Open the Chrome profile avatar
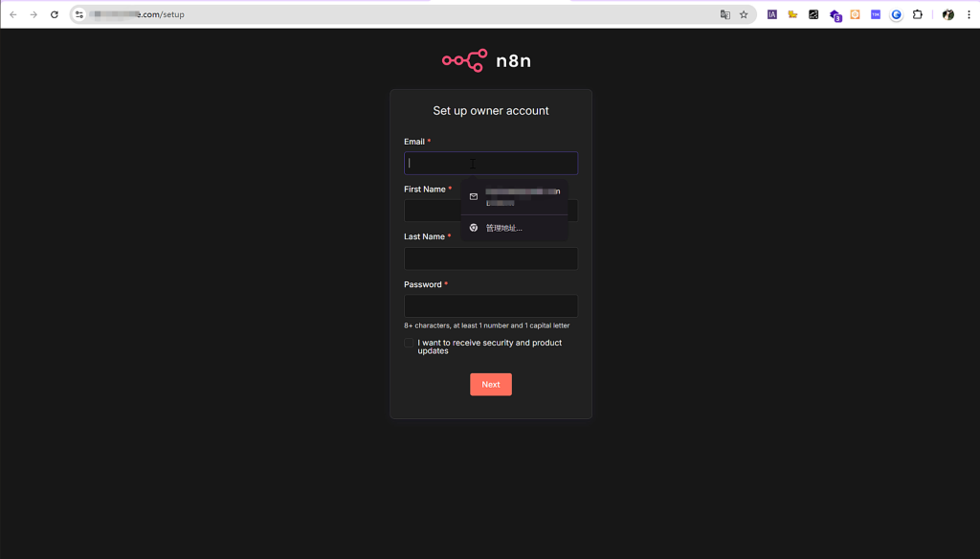 [x=947, y=14]
